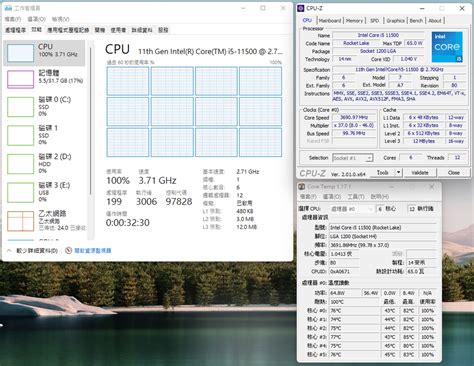This screenshot has height=366, width=474.
Task: Open Task Manager File (檔案) menu
Action: [13, 19]
